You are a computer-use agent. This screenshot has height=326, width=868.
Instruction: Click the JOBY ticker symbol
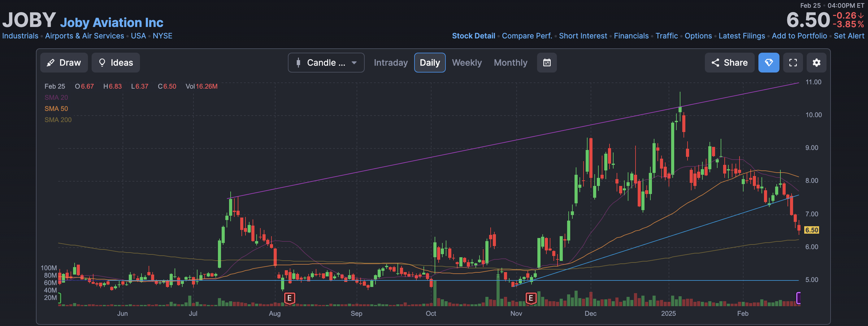29,20
